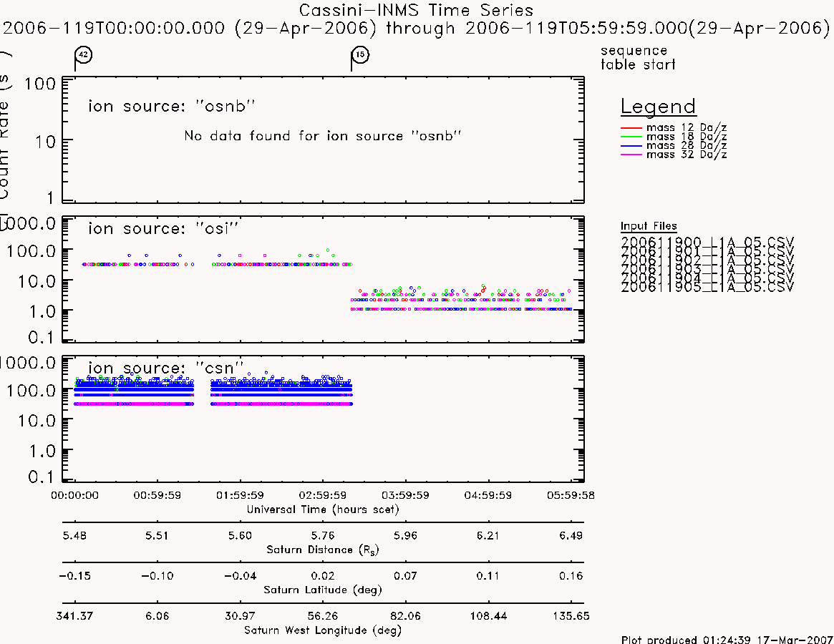Click the Cassini-INMS Time Series title

click(x=416, y=10)
